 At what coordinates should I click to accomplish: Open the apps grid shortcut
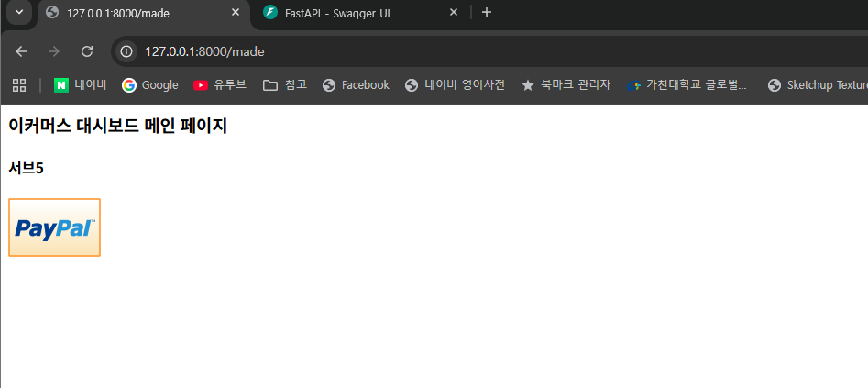click(19, 84)
